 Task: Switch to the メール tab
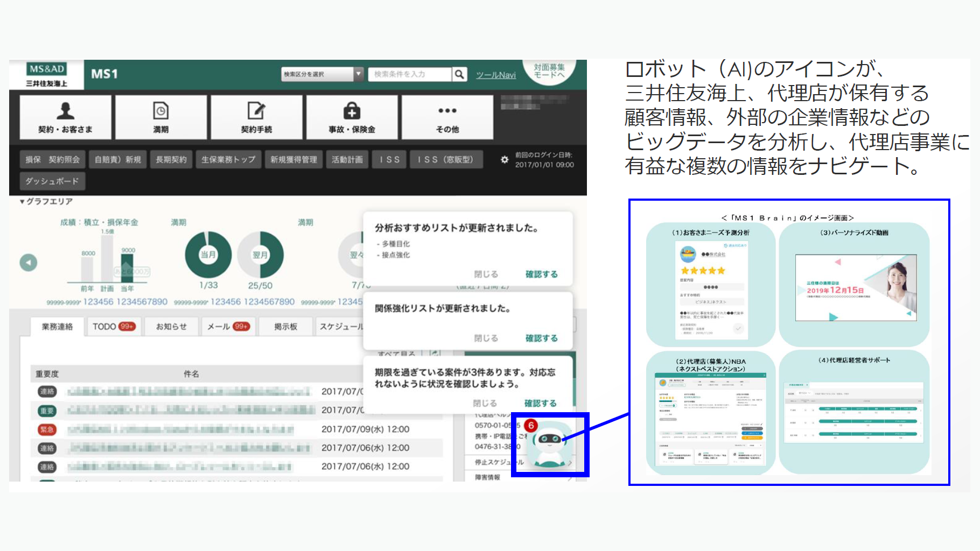228,327
